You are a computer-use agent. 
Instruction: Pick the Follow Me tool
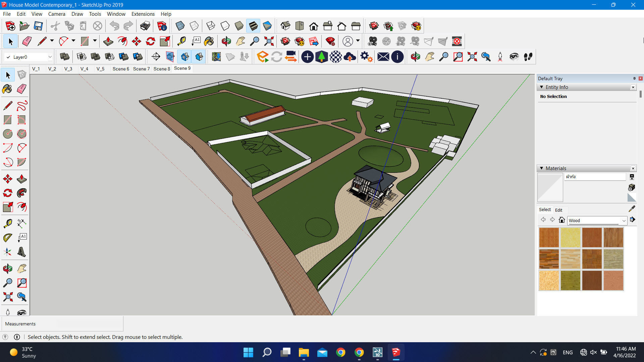click(x=21, y=193)
